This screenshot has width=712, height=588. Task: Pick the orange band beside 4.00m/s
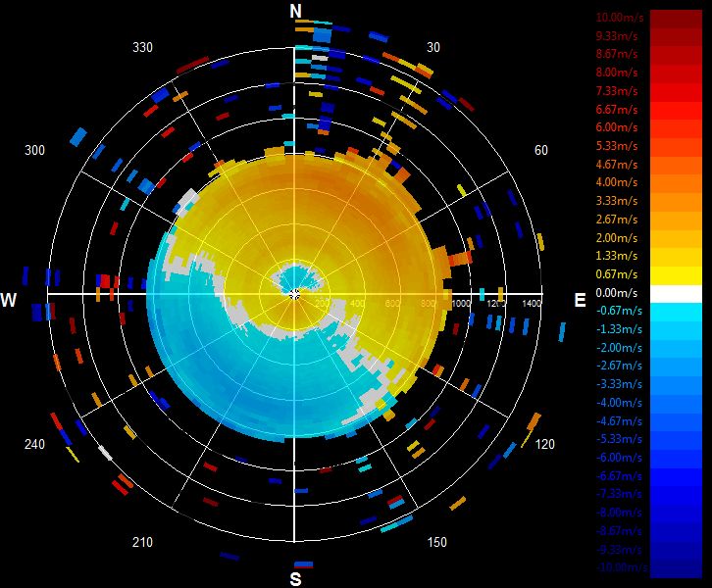tap(676, 184)
